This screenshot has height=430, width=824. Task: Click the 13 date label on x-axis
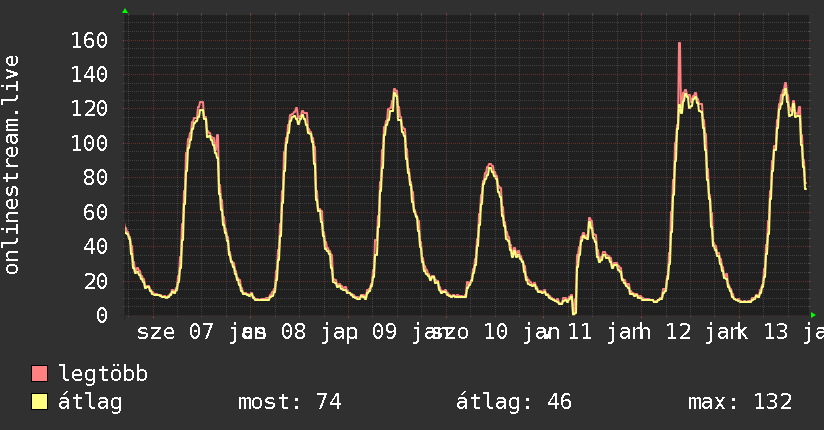[x=776, y=332]
